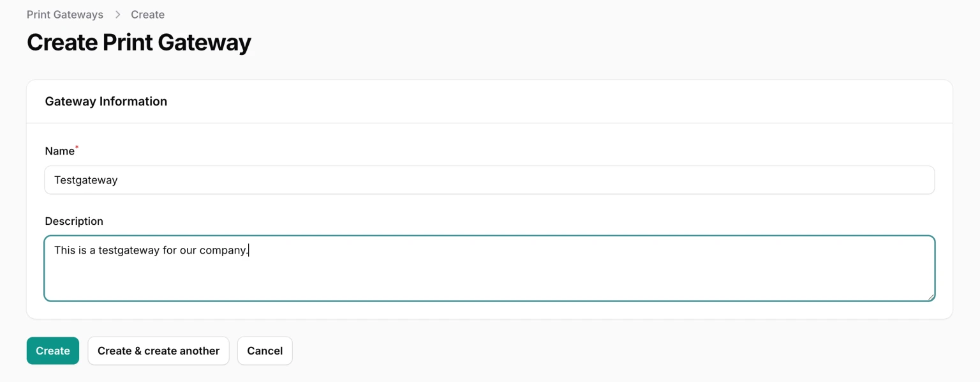Focus the Name input field
This screenshot has width=980, height=382.
click(489, 180)
